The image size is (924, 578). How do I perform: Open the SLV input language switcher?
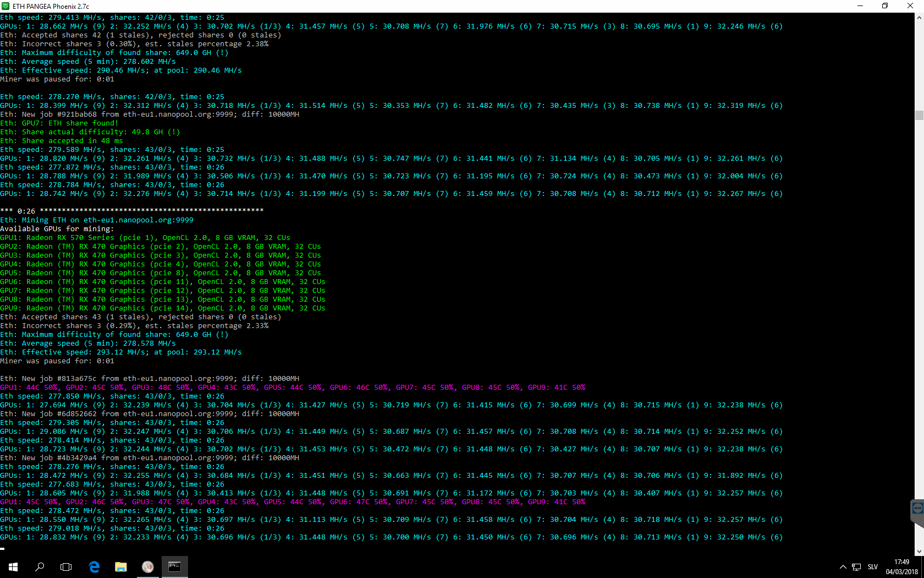(x=873, y=567)
